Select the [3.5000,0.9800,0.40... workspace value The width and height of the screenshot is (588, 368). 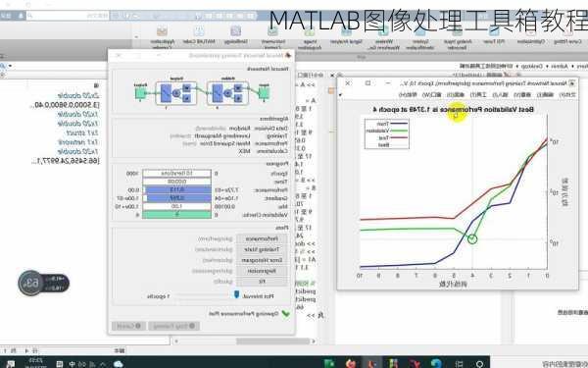point(66,105)
